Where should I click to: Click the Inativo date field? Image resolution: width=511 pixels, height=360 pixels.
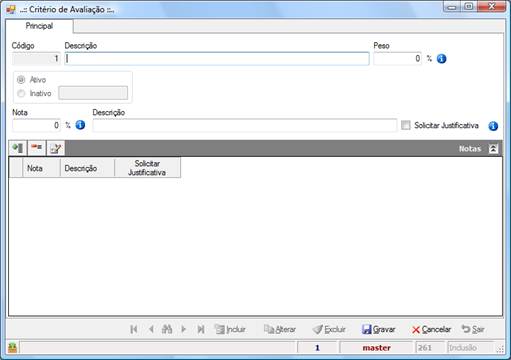93,93
